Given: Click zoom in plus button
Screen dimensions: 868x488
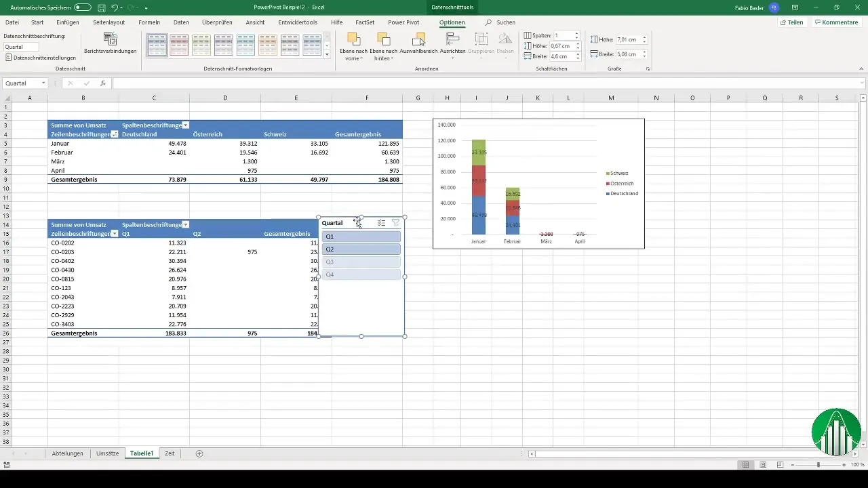Looking at the screenshot, I should (x=844, y=464).
